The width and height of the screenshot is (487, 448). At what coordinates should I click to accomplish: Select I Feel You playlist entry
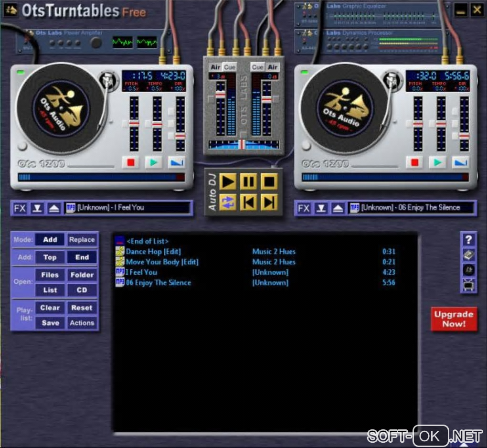tap(255, 272)
